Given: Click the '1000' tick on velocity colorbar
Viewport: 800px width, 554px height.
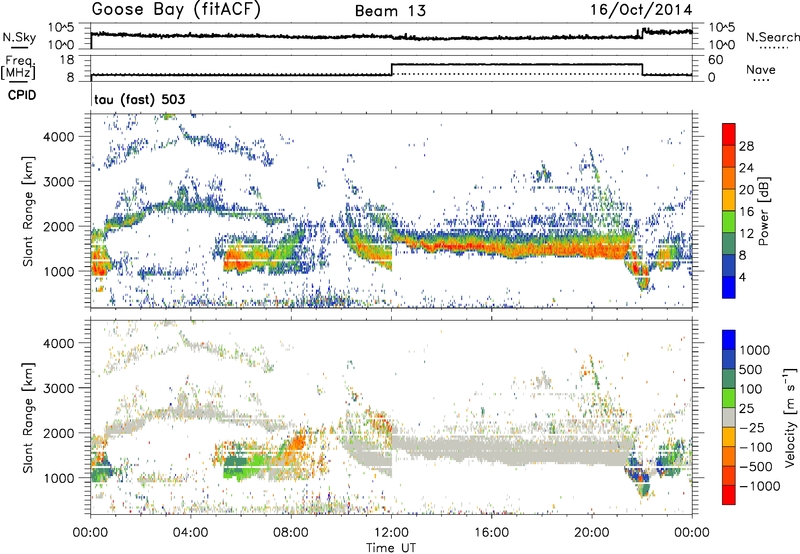Looking at the screenshot, I should coord(755,350).
